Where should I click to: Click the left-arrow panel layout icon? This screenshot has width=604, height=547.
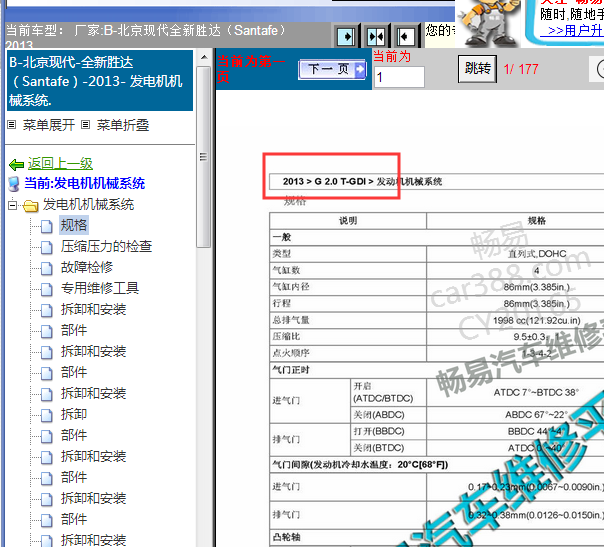406,37
